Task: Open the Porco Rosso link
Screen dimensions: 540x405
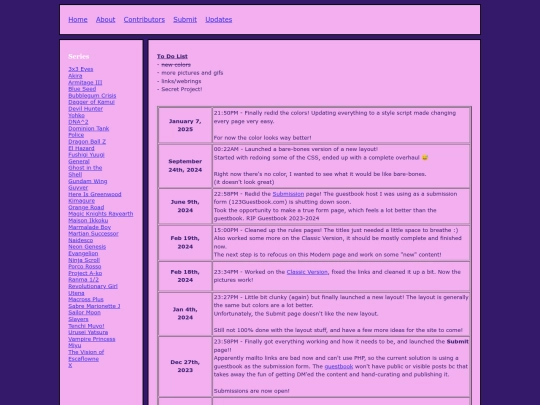Action: pos(85,267)
